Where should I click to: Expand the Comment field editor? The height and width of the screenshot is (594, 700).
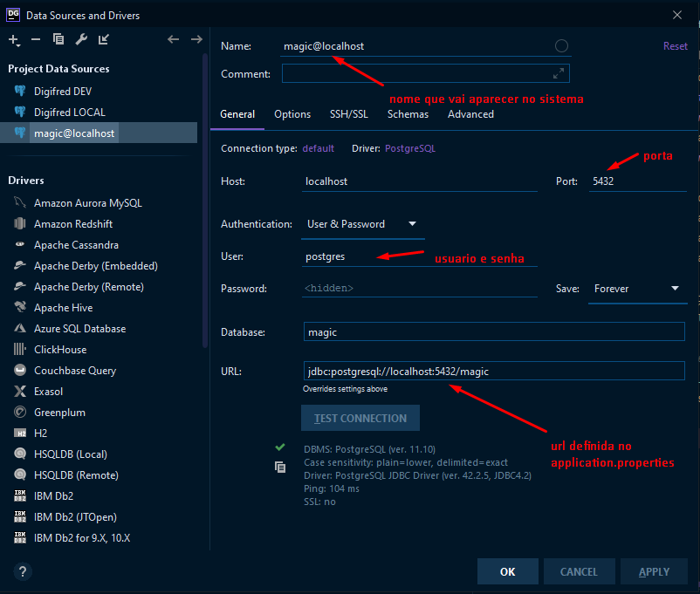coord(558,73)
